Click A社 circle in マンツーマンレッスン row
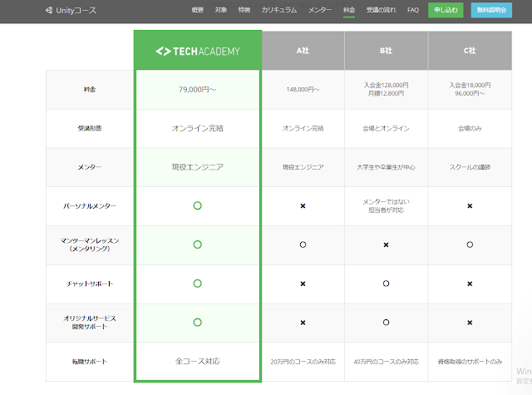532x395 pixels. pyautogui.click(x=303, y=244)
